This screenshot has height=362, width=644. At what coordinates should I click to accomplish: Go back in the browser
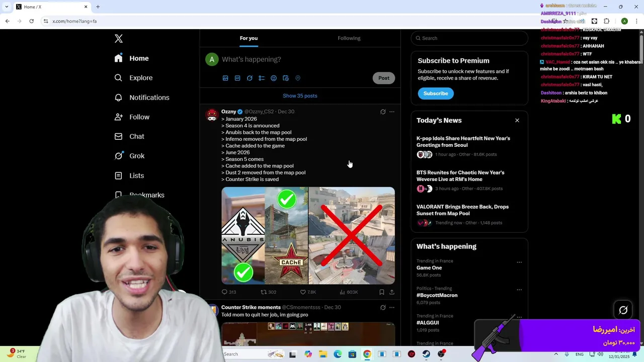point(7,21)
